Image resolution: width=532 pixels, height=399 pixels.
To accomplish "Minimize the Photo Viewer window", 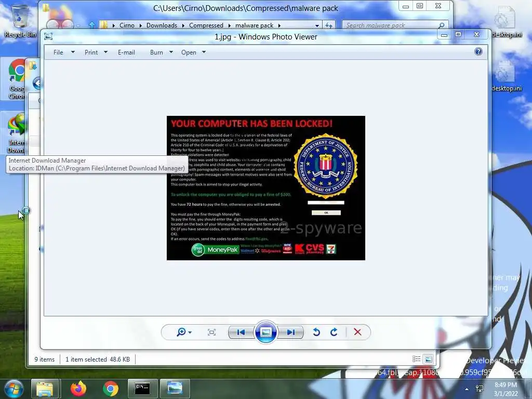I will (x=444, y=35).
